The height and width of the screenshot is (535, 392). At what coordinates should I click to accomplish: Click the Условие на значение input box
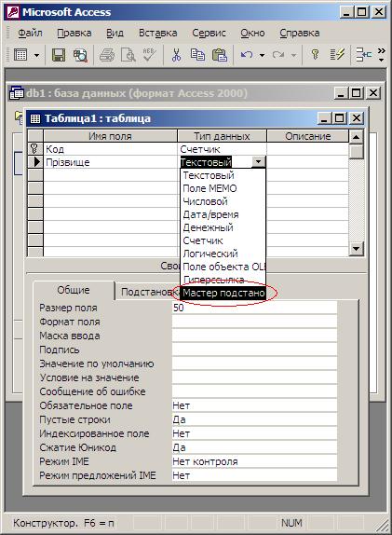tap(254, 377)
